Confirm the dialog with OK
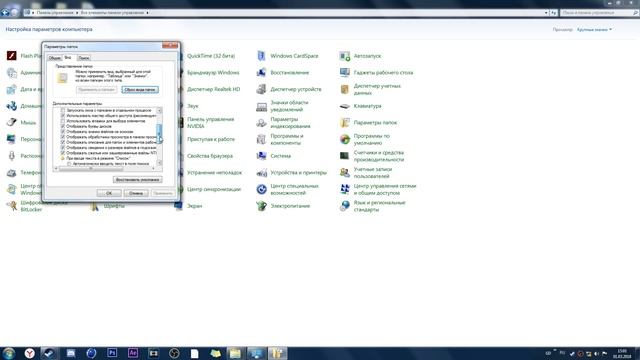 (109, 193)
